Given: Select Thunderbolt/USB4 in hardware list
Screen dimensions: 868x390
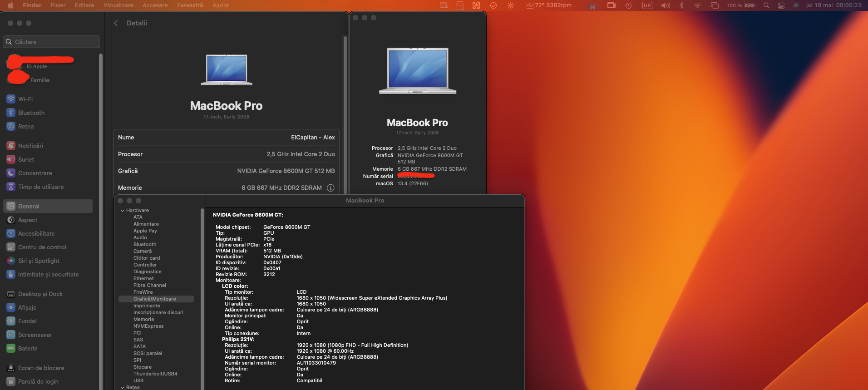Looking at the screenshot, I should (x=155, y=374).
